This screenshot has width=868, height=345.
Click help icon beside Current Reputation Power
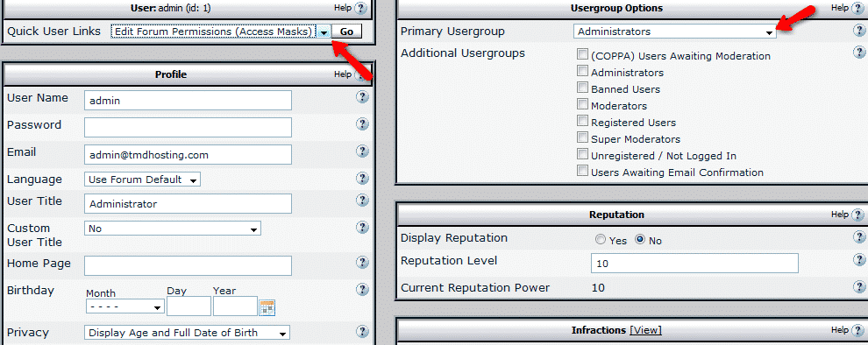[859, 286]
